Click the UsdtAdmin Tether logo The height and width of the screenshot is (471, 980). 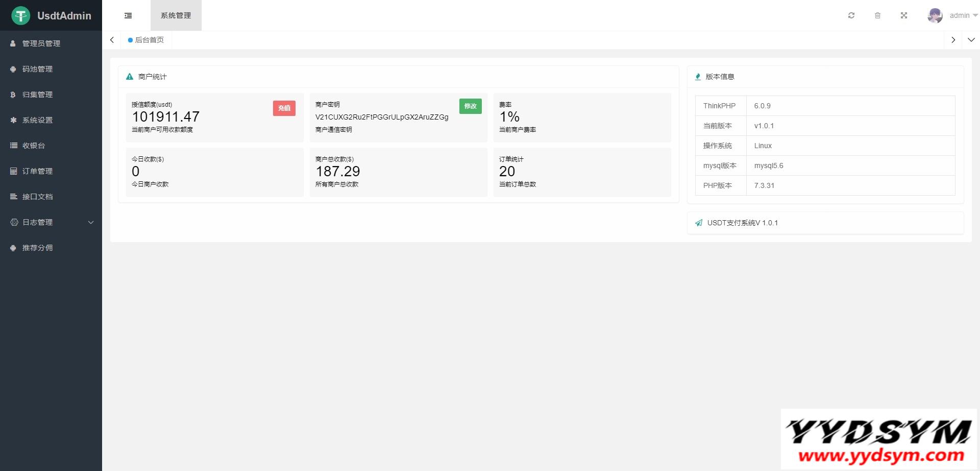pyautogui.click(x=21, y=16)
